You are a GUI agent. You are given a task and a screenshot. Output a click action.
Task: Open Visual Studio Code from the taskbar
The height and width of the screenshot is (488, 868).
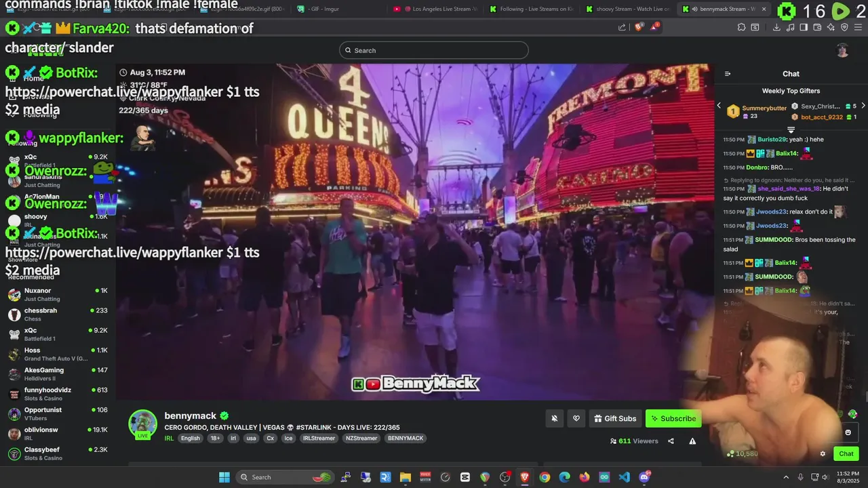click(x=624, y=477)
